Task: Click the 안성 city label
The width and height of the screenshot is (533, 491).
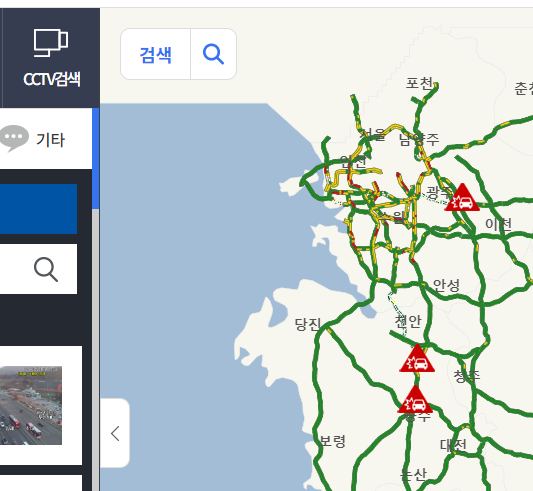Action: (x=446, y=285)
